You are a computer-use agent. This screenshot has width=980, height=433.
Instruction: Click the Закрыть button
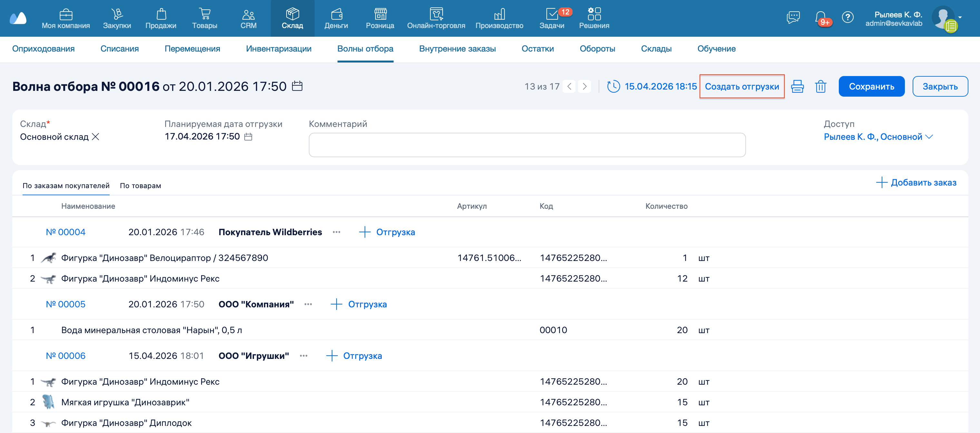(x=940, y=86)
